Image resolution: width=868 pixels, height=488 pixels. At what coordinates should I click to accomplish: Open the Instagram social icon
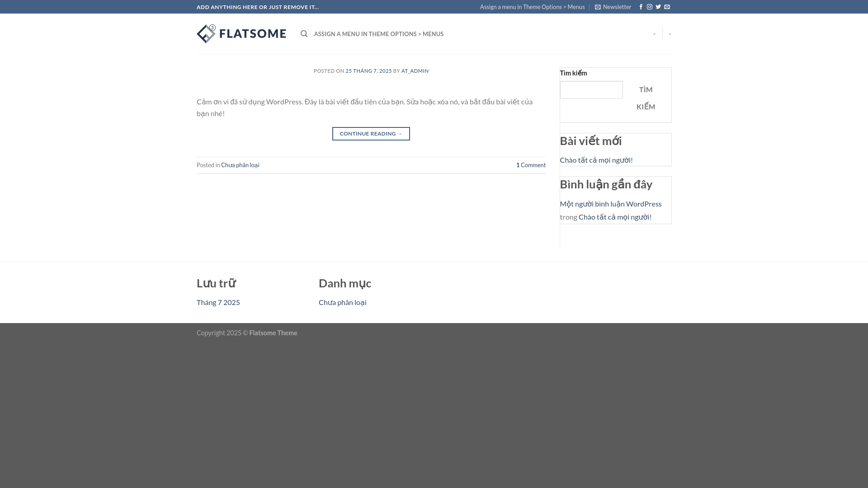650,7
